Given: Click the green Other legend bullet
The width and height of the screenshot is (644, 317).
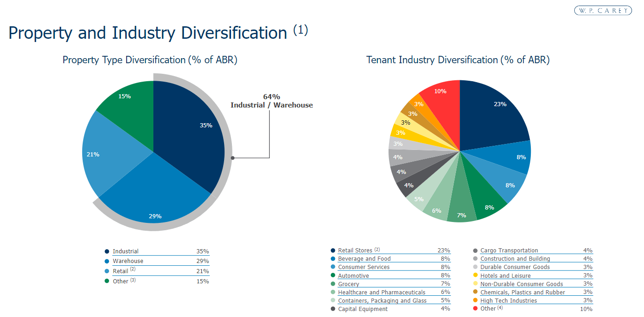Looking at the screenshot, I should tap(107, 281).
